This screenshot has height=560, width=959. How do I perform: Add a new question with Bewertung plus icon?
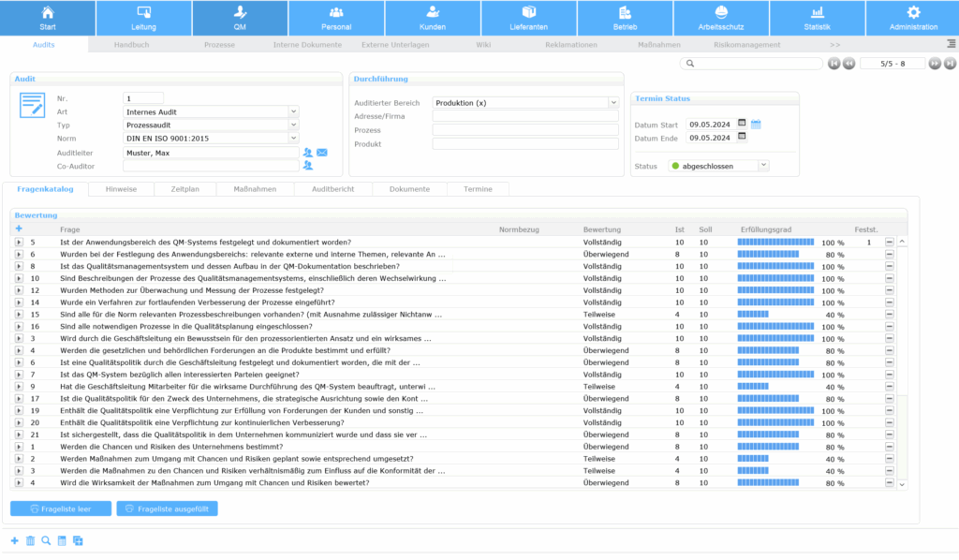[19, 228]
